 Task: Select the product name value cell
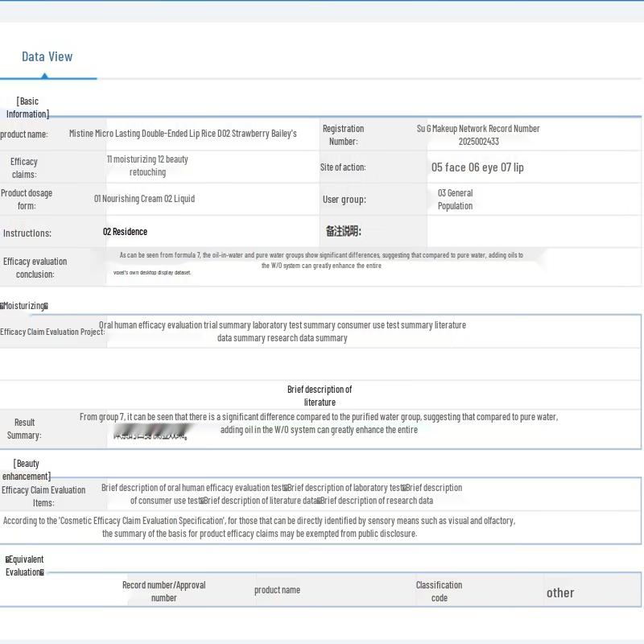[x=183, y=134]
